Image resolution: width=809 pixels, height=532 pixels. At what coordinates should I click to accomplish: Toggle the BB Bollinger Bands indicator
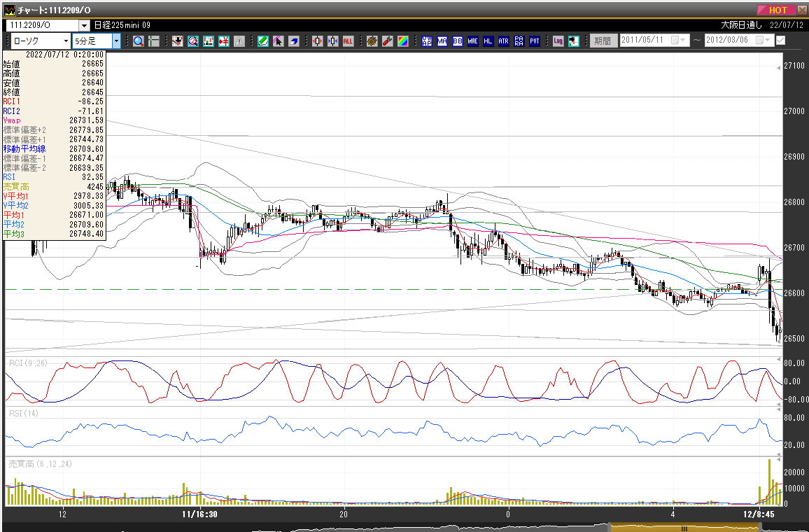pos(458,41)
